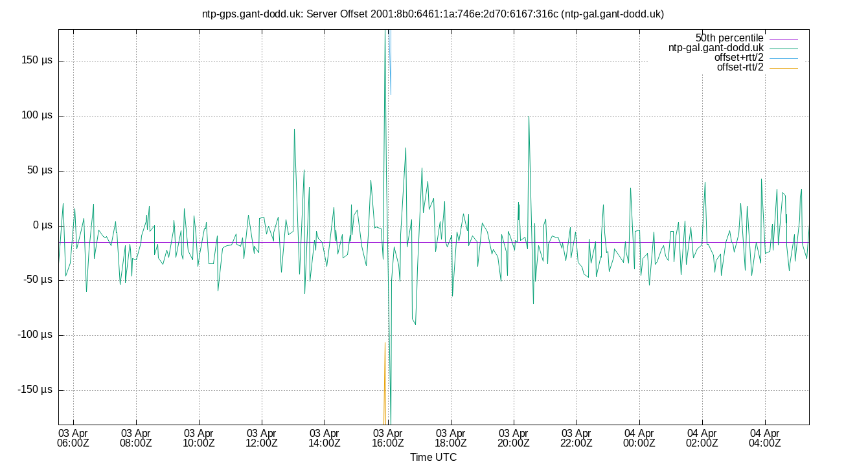Select the Time UTC axis label

[x=433, y=457]
